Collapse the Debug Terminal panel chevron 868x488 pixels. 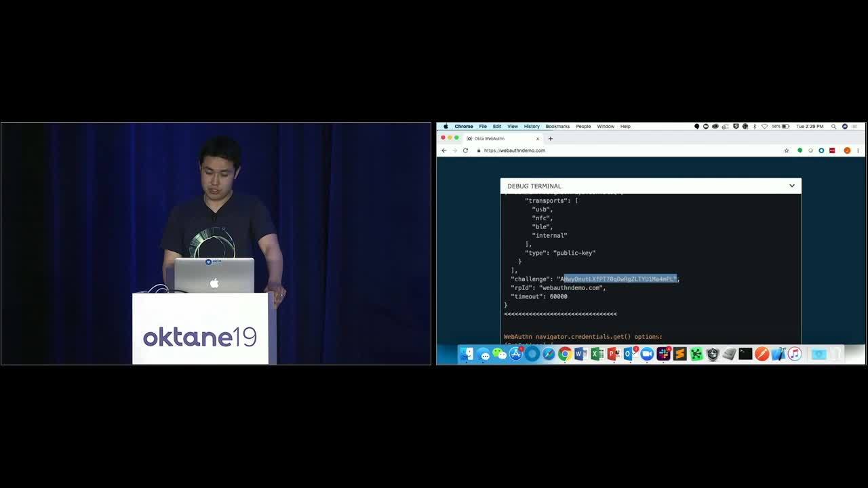(x=791, y=186)
